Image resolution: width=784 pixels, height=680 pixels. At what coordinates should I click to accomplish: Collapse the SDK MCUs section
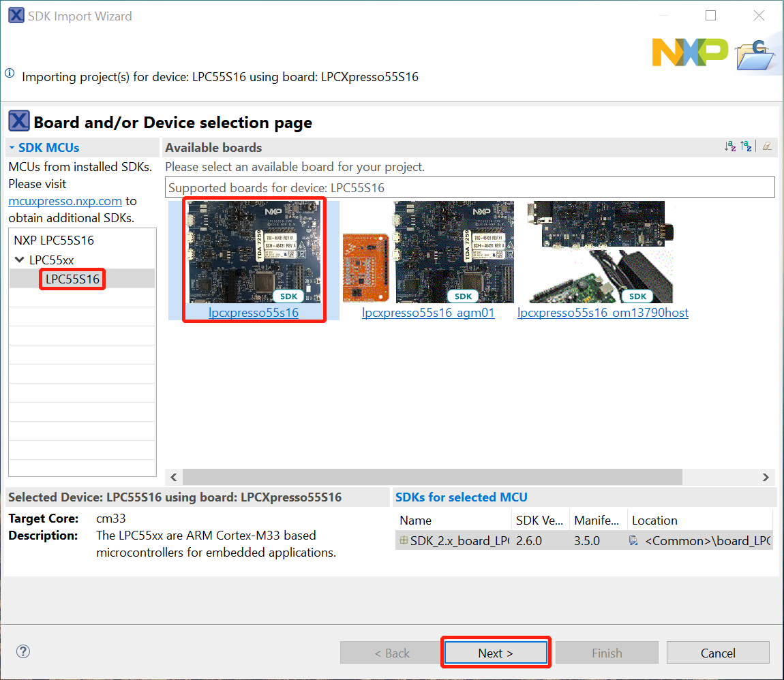(x=12, y=148)
